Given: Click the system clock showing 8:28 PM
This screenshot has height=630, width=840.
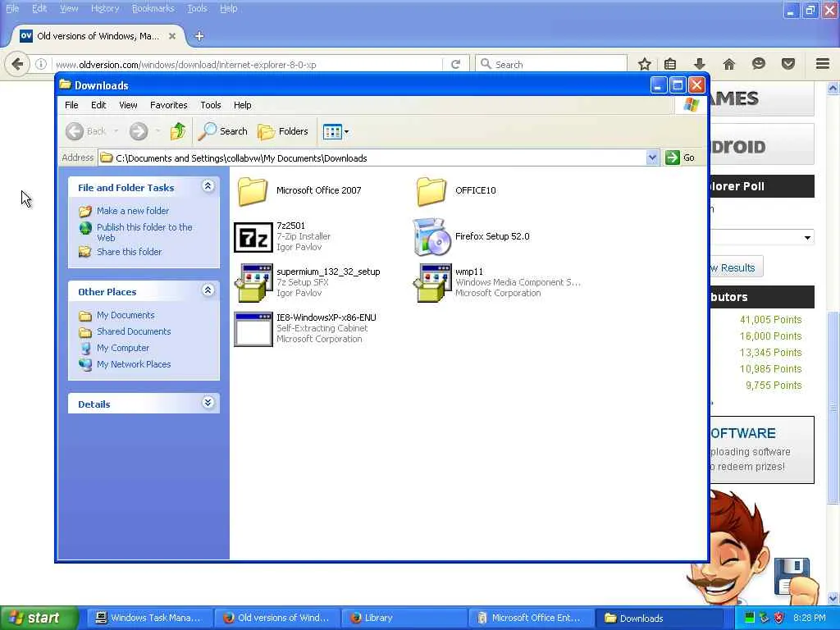Looking at the screenshot, I should (x=810, y=619).
